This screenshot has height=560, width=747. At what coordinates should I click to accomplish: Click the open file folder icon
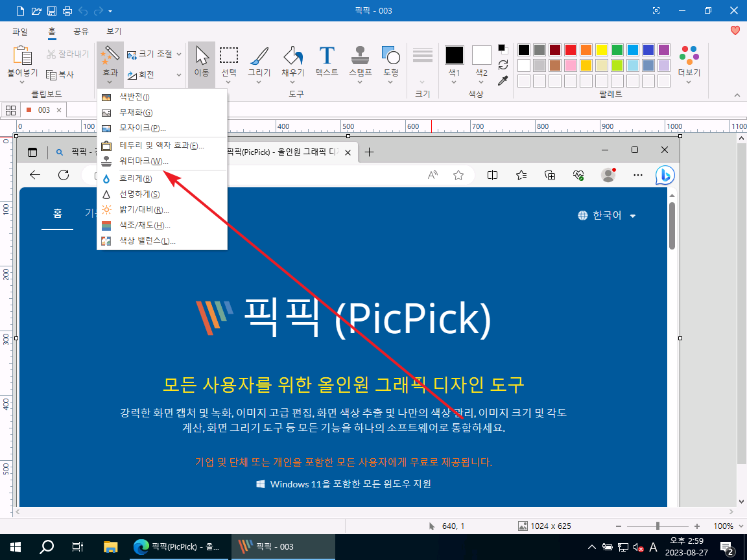point(36,10)
